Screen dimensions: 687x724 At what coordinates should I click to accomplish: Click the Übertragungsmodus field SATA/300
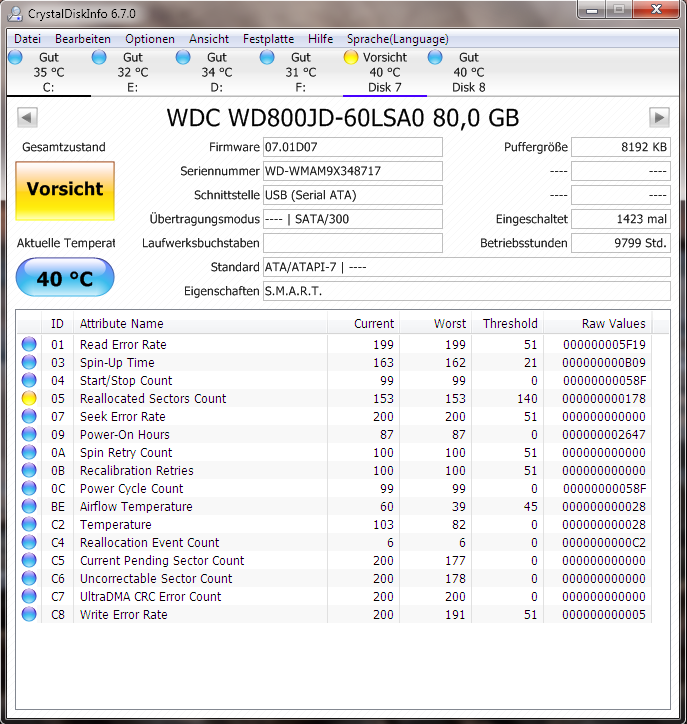point(353,219)
